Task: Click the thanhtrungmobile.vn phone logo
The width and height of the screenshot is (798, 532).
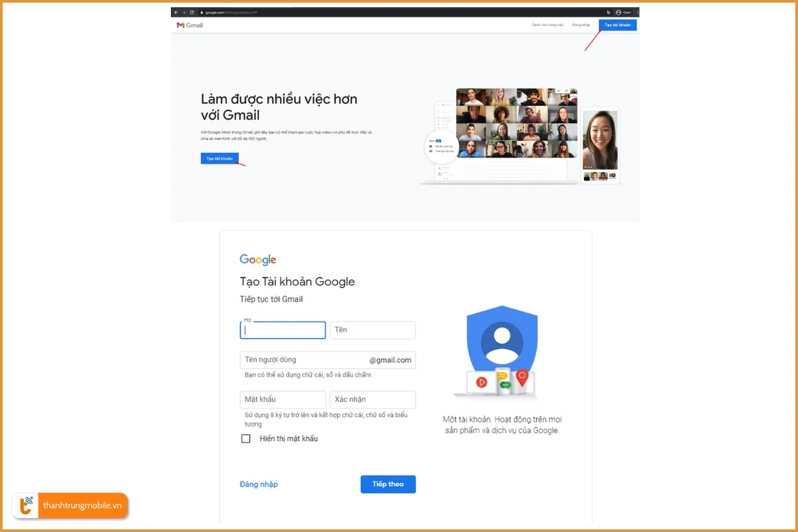Action: coord(25,505)
